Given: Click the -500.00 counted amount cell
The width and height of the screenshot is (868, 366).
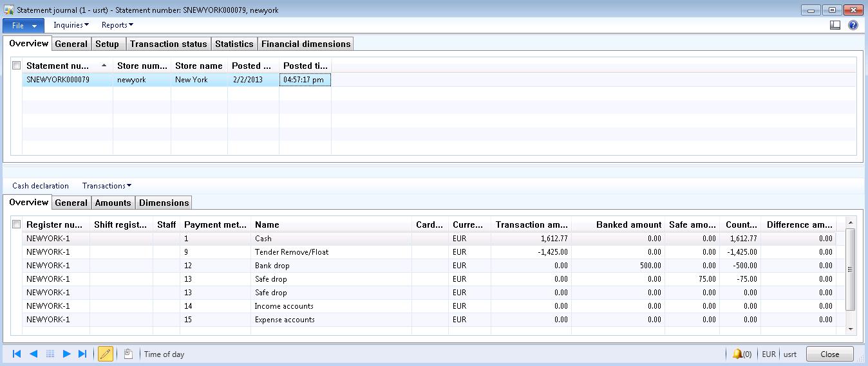Looking at the screenshot, I should pyautogui.click(x=740, y=265).
